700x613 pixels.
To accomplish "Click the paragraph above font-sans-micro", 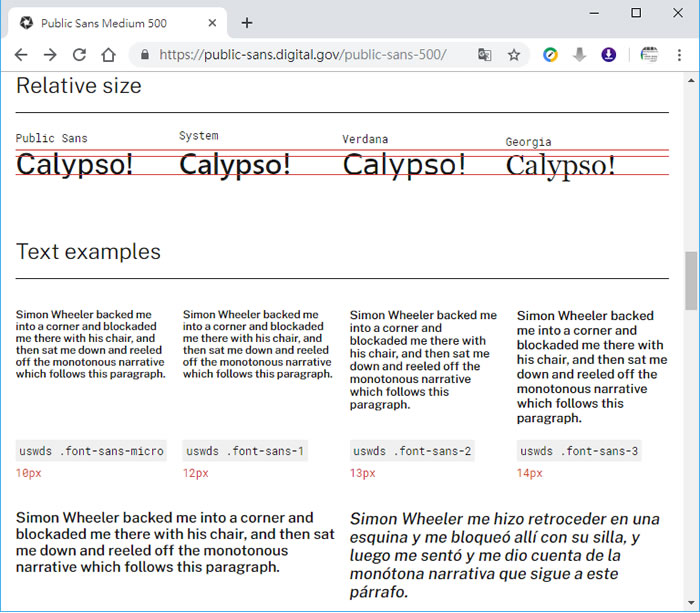I will (x=91, y=344).
